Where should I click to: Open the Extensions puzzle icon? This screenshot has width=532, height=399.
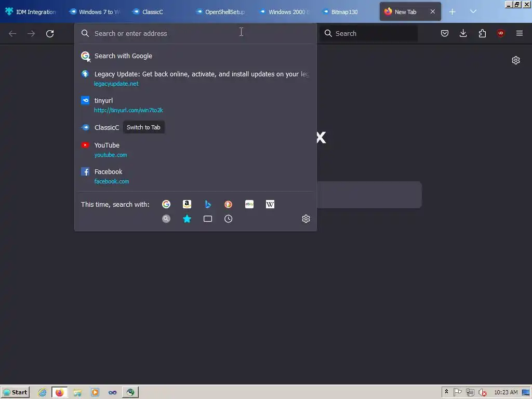point(482,33)
